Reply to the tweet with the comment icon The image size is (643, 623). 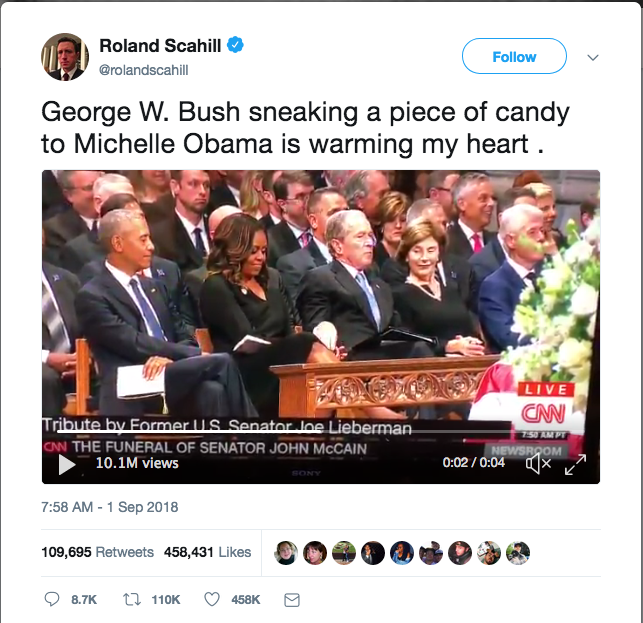[x=52, y=599]
